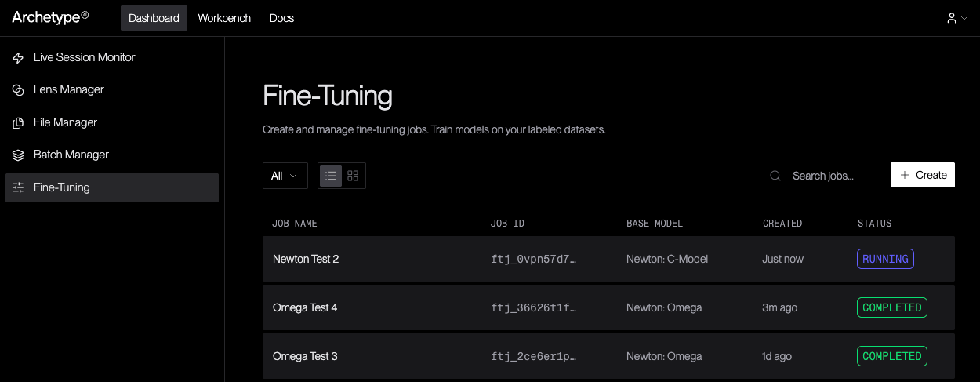
Task: Click the '3m ago' created time
Action: 779,307
